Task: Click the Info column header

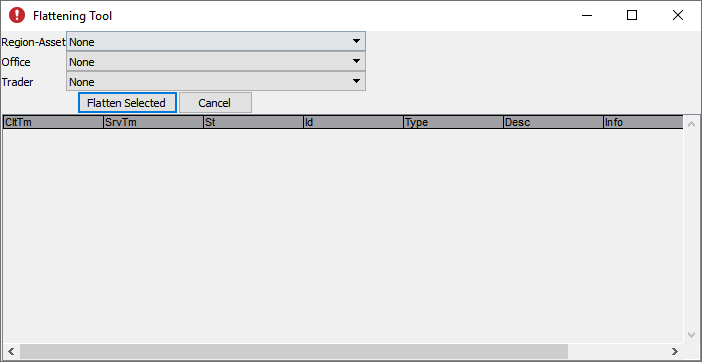Action: pos(643,122)
